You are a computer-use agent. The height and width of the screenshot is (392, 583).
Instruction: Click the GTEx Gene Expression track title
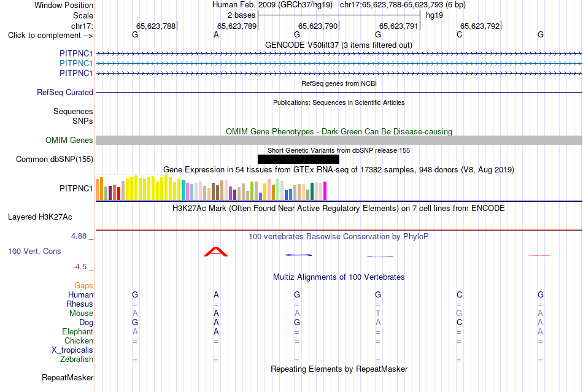339,170
